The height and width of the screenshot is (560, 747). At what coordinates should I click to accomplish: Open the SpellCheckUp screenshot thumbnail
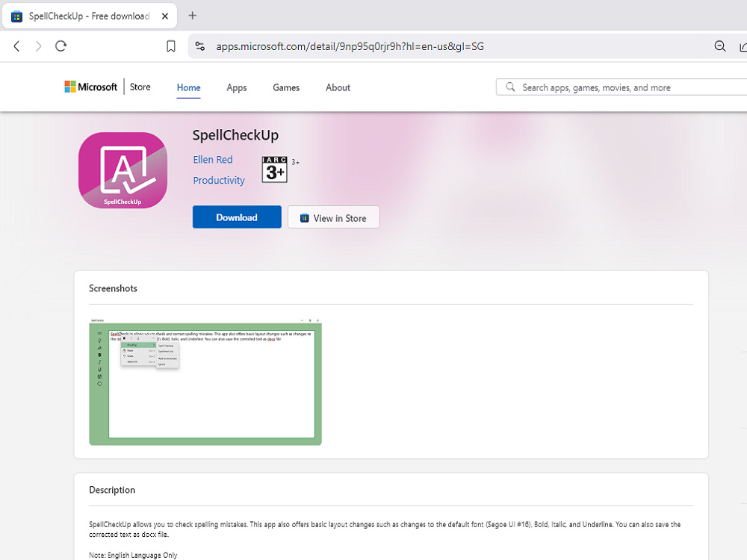pyautogui.click(x=205, y=382)
